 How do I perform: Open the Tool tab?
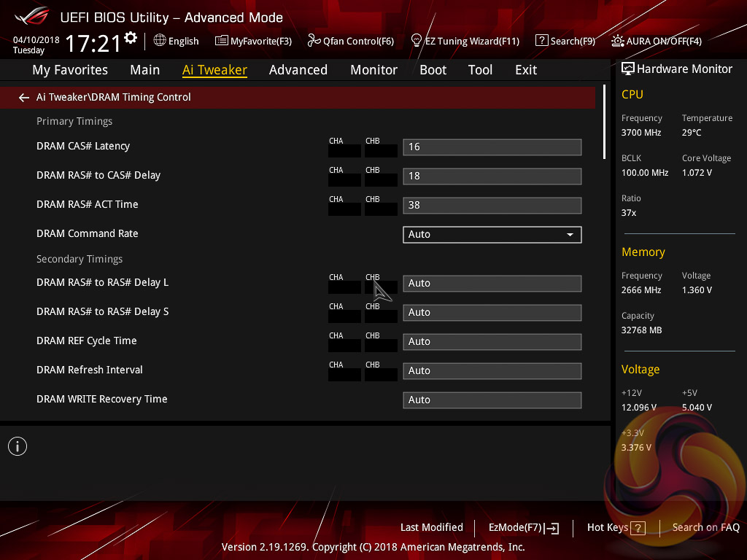480,70
